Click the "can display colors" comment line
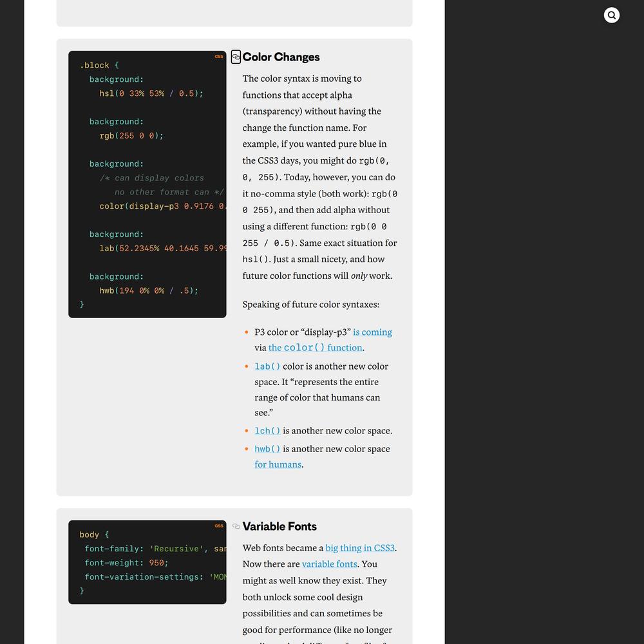 [x=151, y=178]
